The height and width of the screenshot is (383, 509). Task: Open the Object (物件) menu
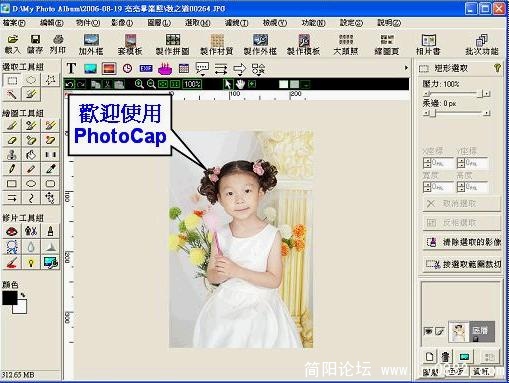click(88, 23)
